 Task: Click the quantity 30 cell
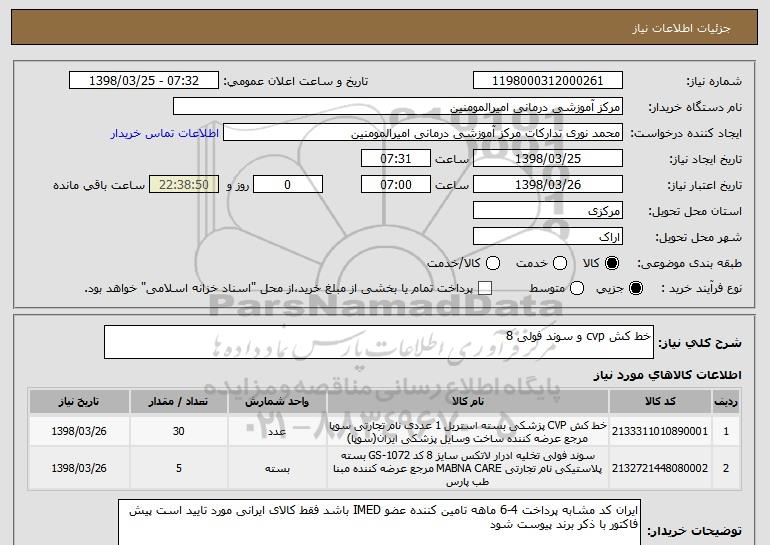[178, 431]
